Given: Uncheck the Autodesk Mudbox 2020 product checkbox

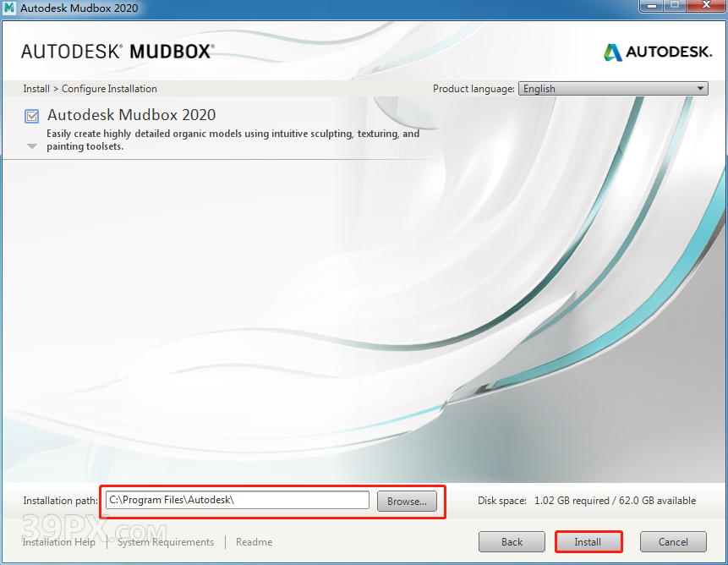Looking at the screenshot, I should coord(32,116).
